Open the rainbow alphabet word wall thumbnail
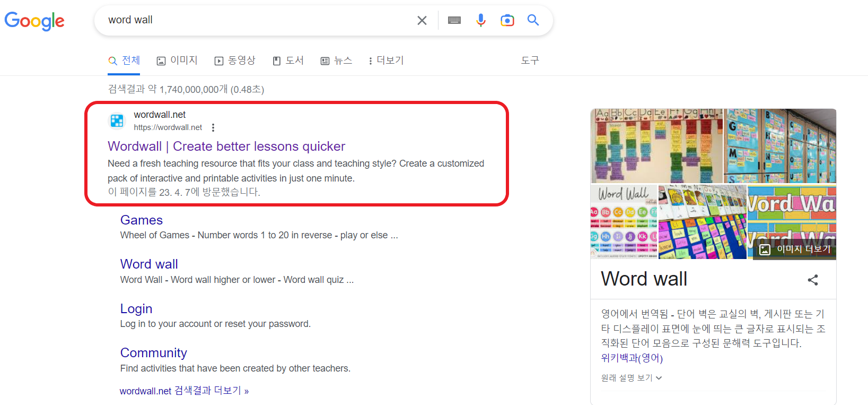Viewport: 868px width, 405px height. click(x=657, y=146)
